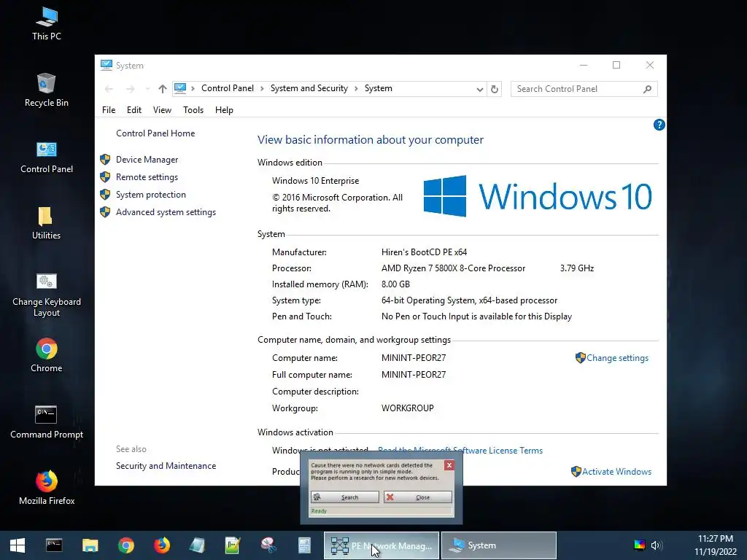Viewport: 747px width, 560px height.
Task: Select the Command Prompt desktop shortcut
Action: [x=47, y=422]
